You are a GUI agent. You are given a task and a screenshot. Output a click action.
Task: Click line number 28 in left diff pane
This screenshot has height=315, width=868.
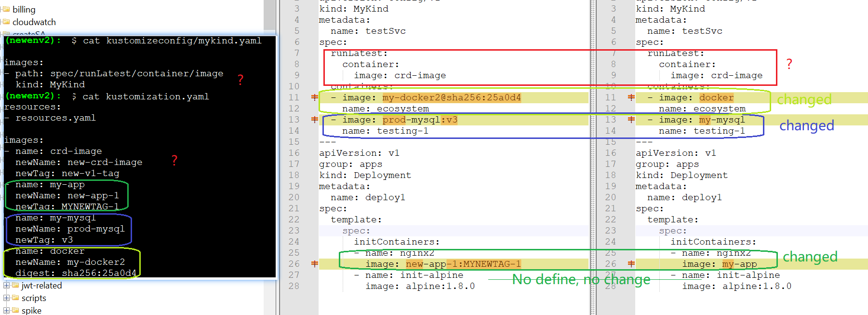294,286
